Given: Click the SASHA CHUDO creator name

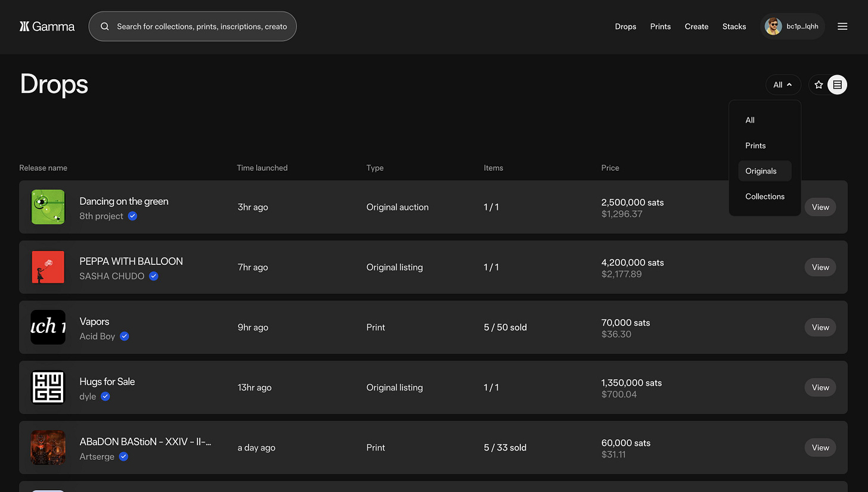Looking at the screenshot, I should pyautogui.click(x=112, y=276).
